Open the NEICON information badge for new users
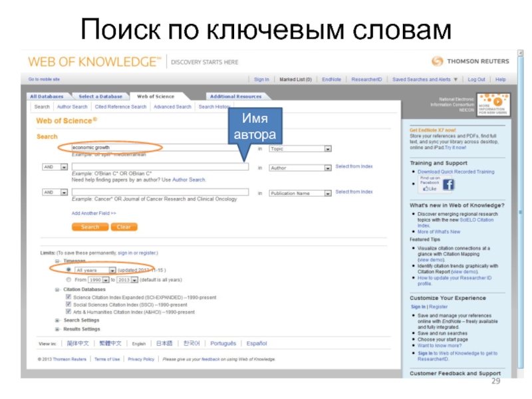 [493, 104]
